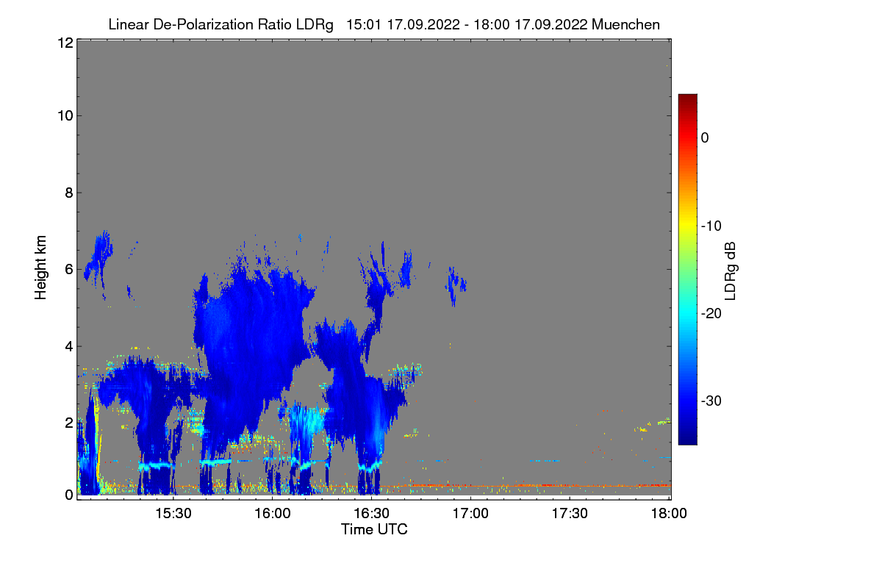
Task: Click the 'Height km' axis label
Action: tap(41, 268)
